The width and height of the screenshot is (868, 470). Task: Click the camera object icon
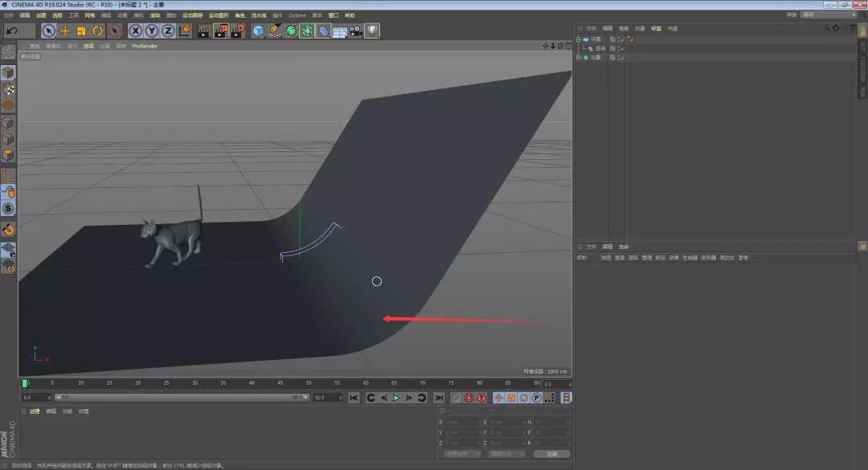click(x=355, y=31)
